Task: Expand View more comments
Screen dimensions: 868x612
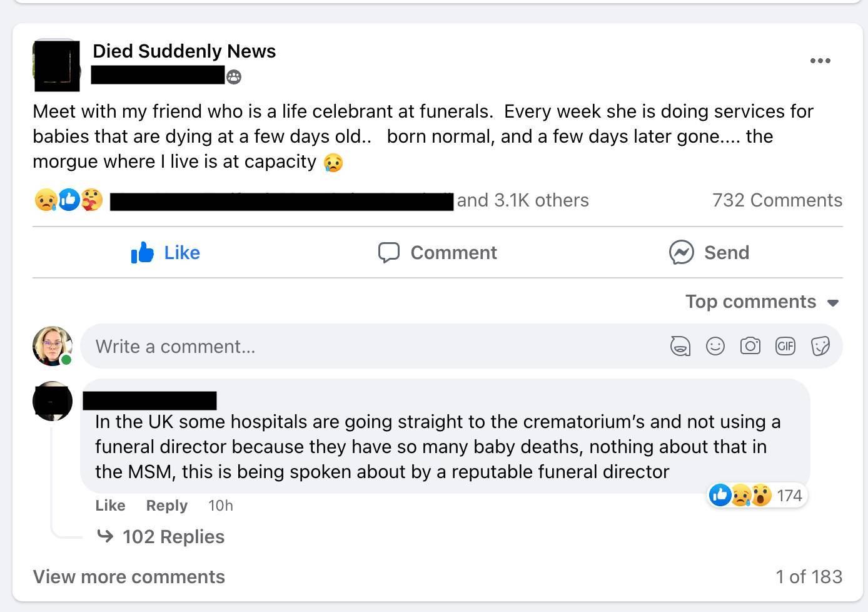Action: point(129,577)
